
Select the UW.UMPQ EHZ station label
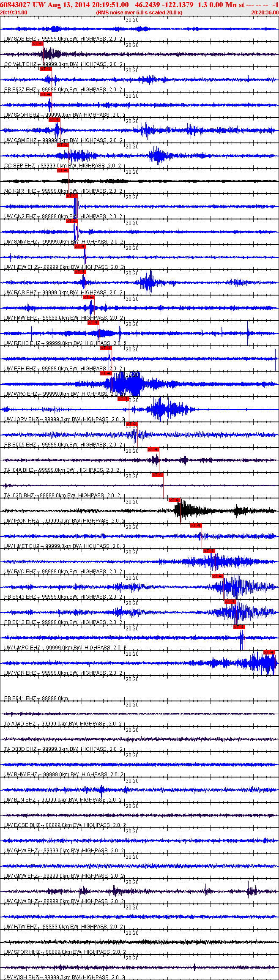22,648
